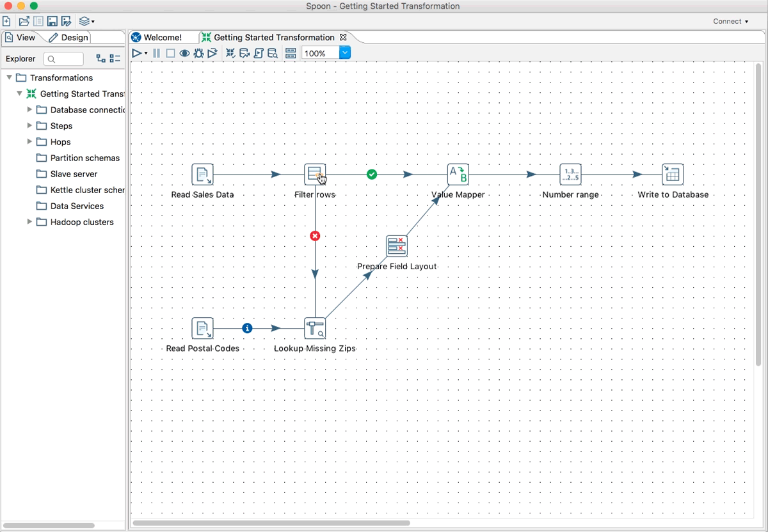Viewport: 768px width, 532px height.
Task: Click the blue info hop marker
Action: click(x=247, y=328)
